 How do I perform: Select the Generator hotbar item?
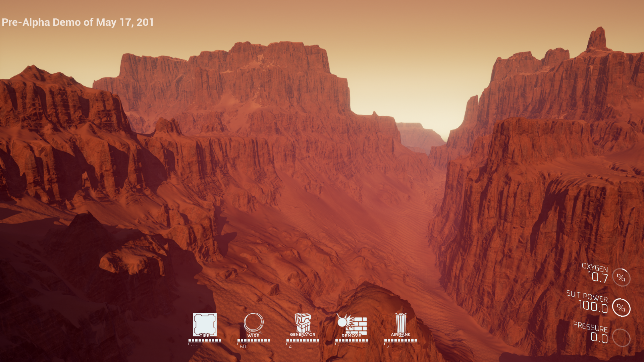(303, 323)
